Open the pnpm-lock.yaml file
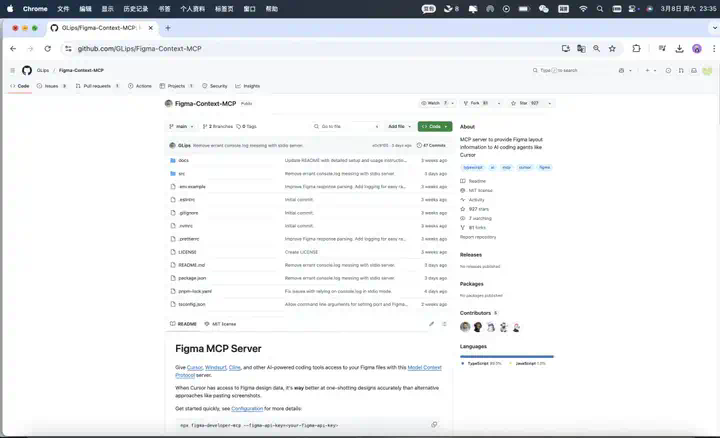Viewport: 720px width, 438px height. coord(195,292)
